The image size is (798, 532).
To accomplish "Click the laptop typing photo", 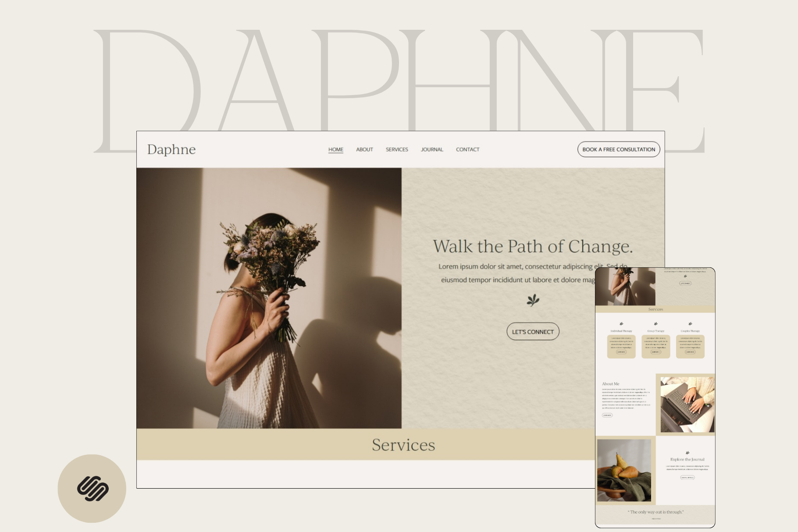I will click(687, 404).
